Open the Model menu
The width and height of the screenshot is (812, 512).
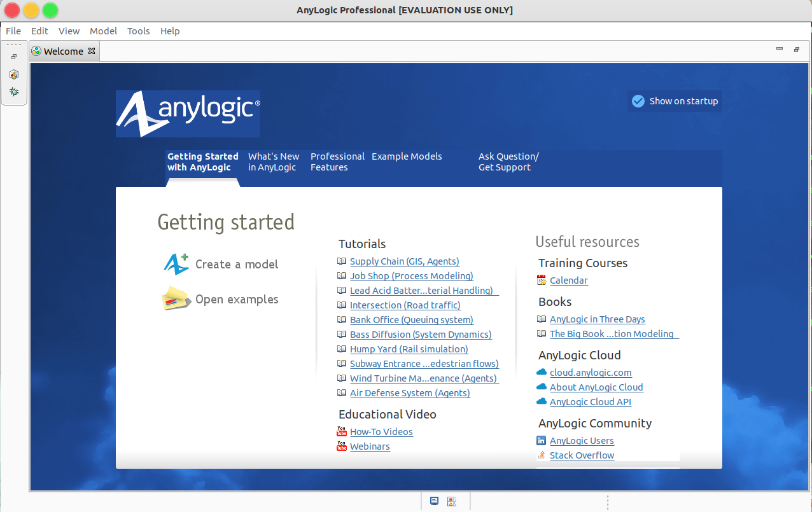click(x=103, y=31)
